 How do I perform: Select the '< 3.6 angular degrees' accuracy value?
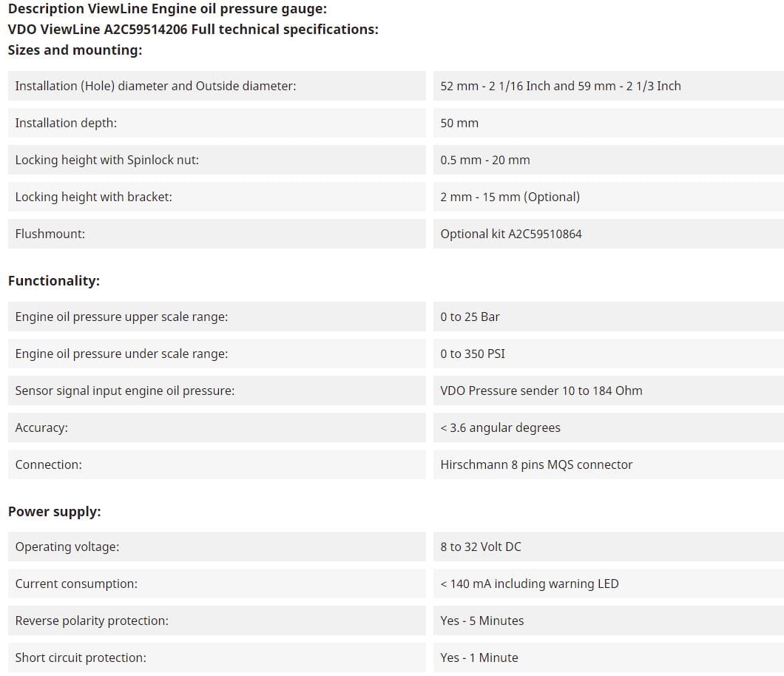point(500,427)
